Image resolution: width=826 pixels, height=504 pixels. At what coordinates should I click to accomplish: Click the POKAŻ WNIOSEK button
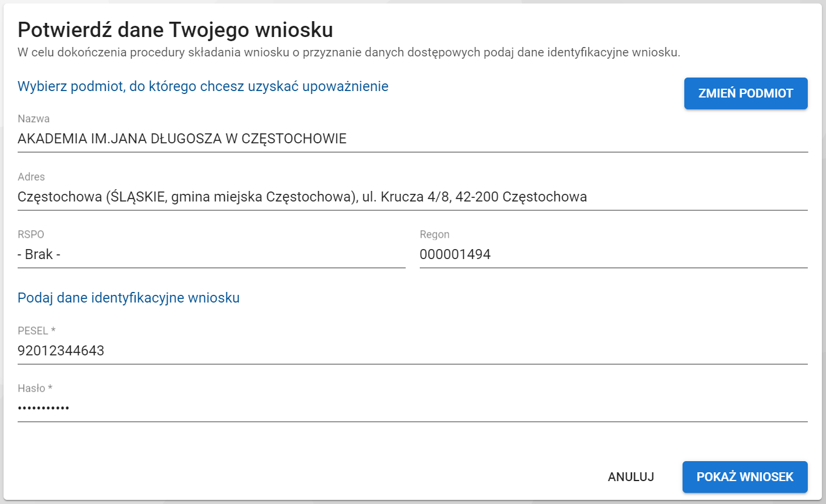[x=744, y=477]
